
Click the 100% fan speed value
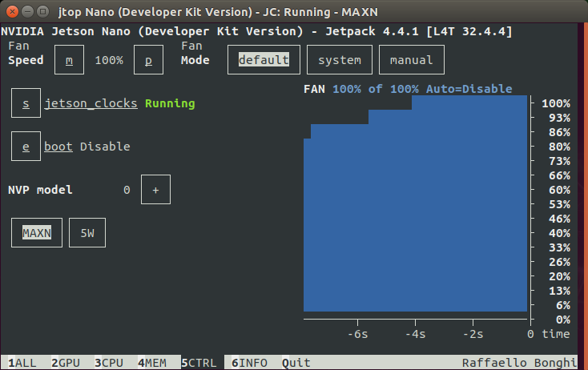click(109, 60)
